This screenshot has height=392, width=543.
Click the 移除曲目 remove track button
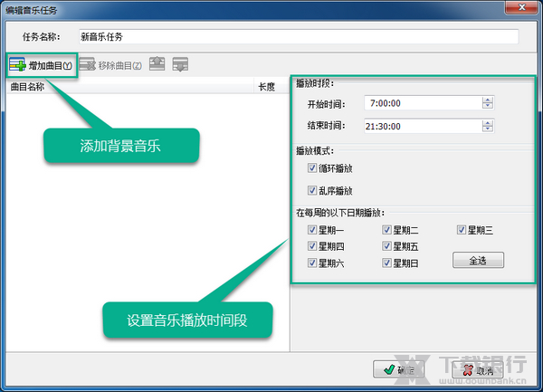click(110, 65)
